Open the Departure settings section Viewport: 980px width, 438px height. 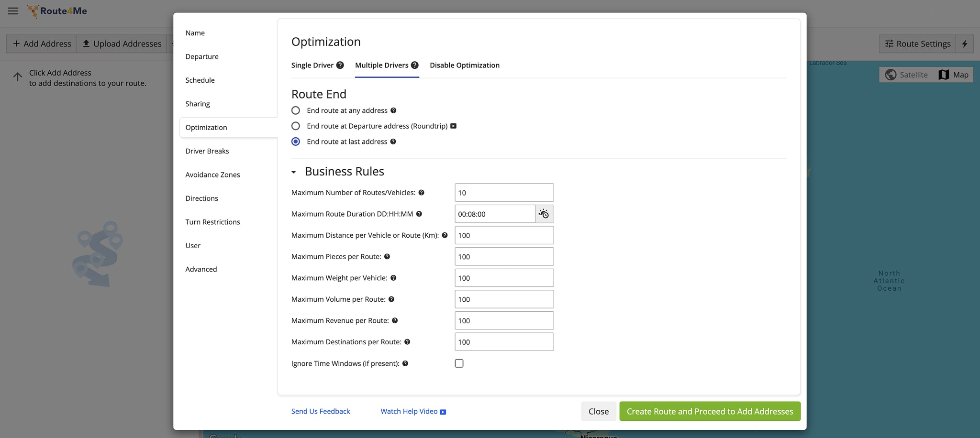202,56
